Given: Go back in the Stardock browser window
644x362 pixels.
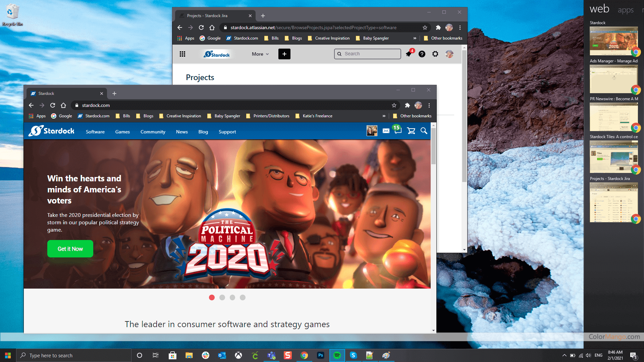Looking at the screenshot, I should pyautogui.click(x=31, y=105).
